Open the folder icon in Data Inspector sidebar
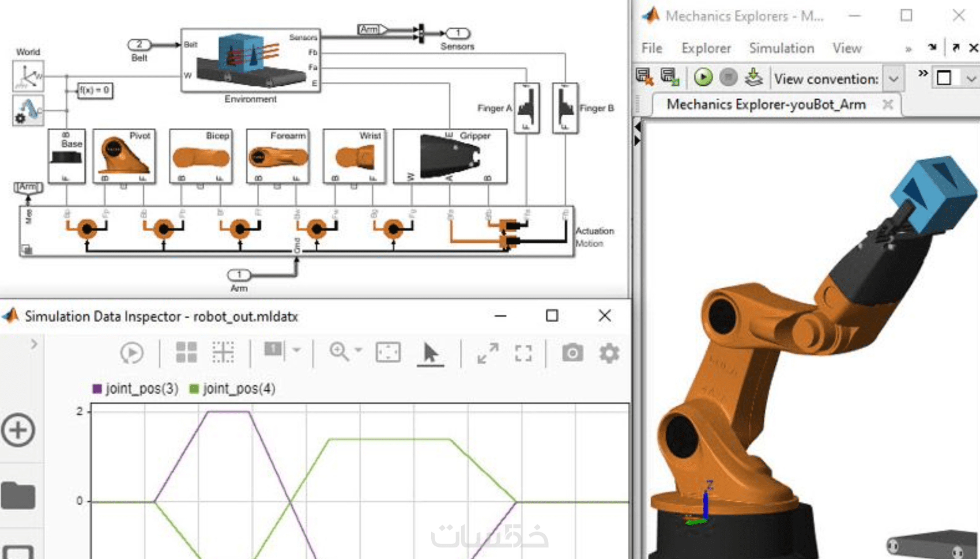The width and height of the screenshot is (980, 559). (x=18, y=496)
